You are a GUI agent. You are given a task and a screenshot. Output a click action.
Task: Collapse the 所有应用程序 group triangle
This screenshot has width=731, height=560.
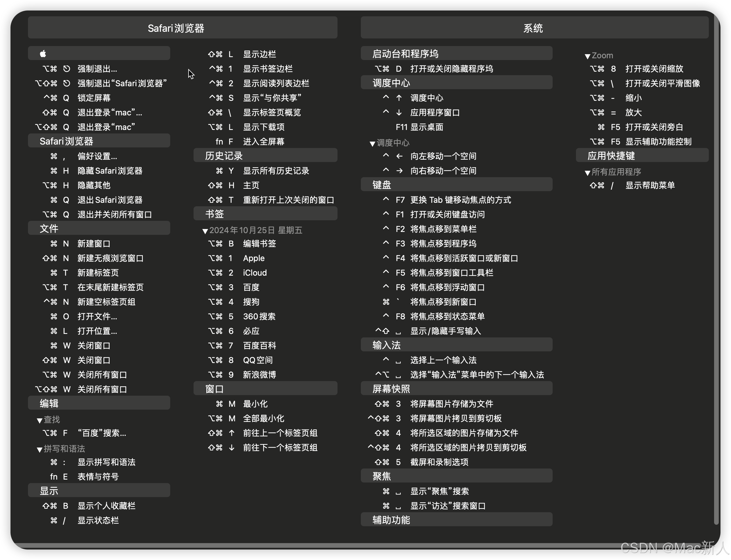(588, 173)
